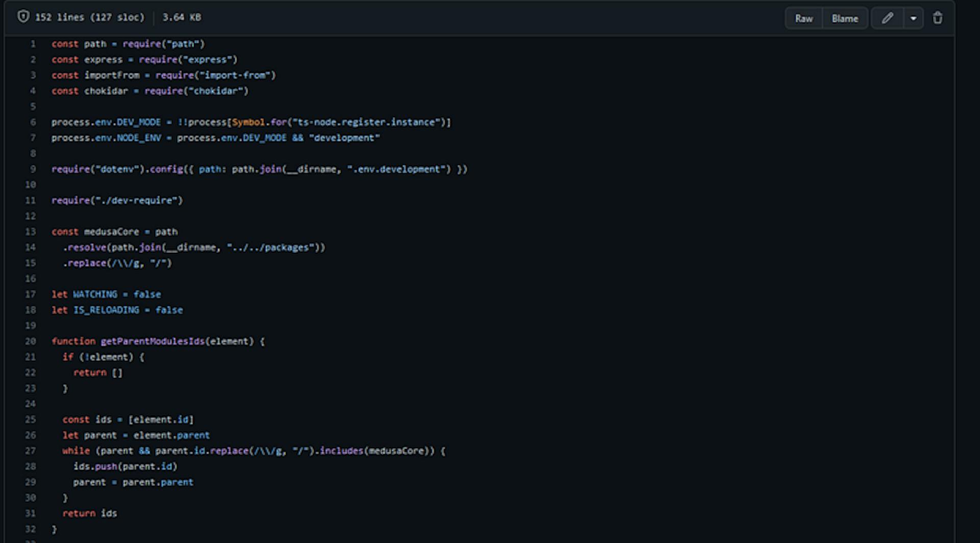The height and width of the screenshot is (543, 980).
Task: Click line number 20 in gutter
Action: click(31, 341)
